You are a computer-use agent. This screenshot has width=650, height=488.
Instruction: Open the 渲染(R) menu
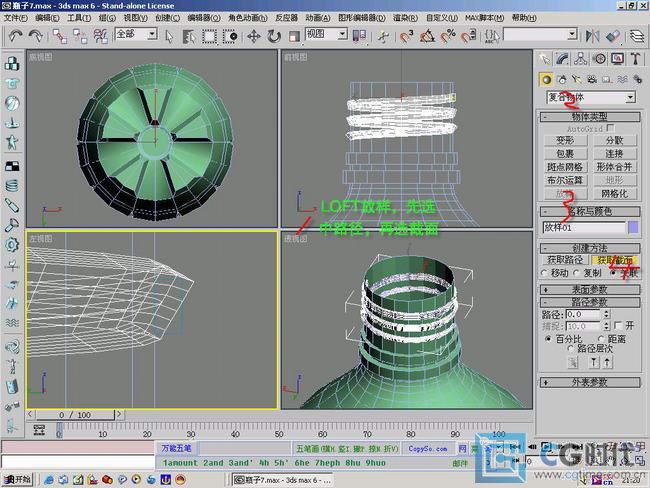tap(405, 18)
